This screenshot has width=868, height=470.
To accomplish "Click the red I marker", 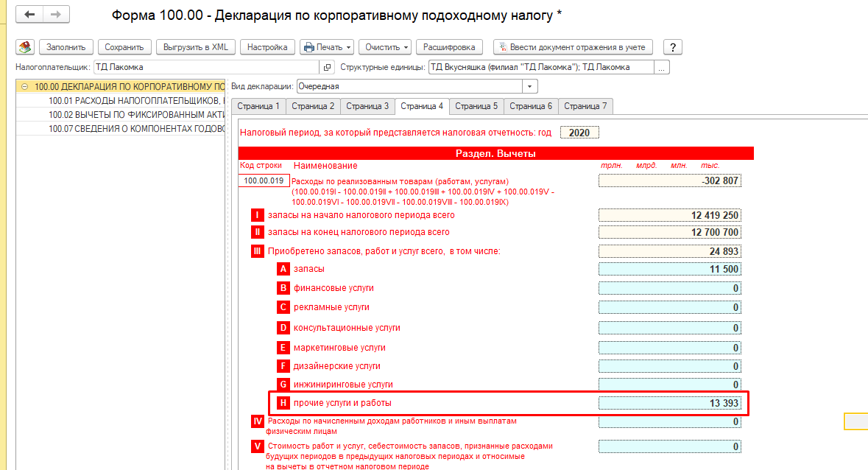I will point(257,215).
